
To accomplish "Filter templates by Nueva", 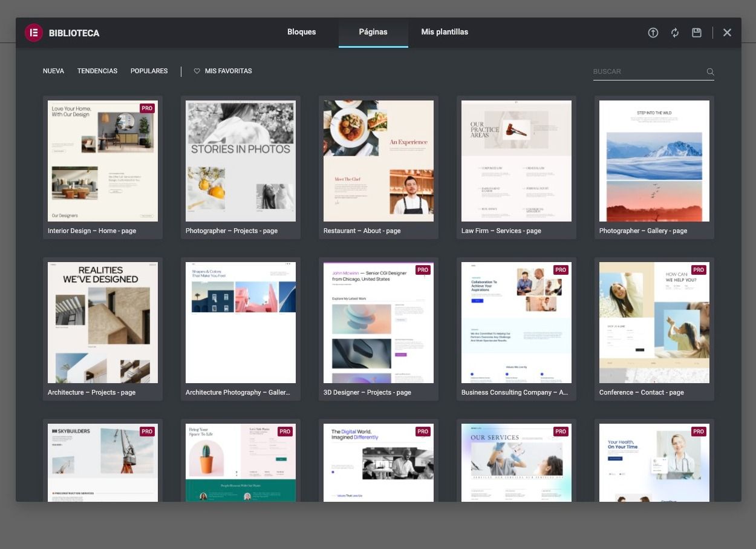I will coord(53,71).
